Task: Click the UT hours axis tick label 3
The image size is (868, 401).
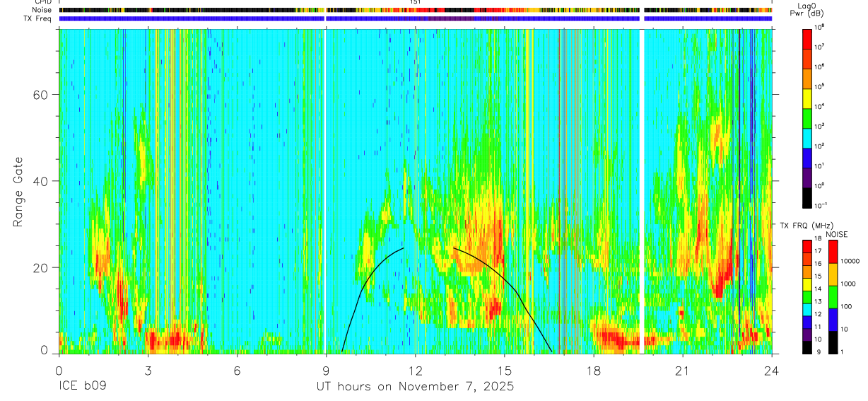Action: (148, 371)
